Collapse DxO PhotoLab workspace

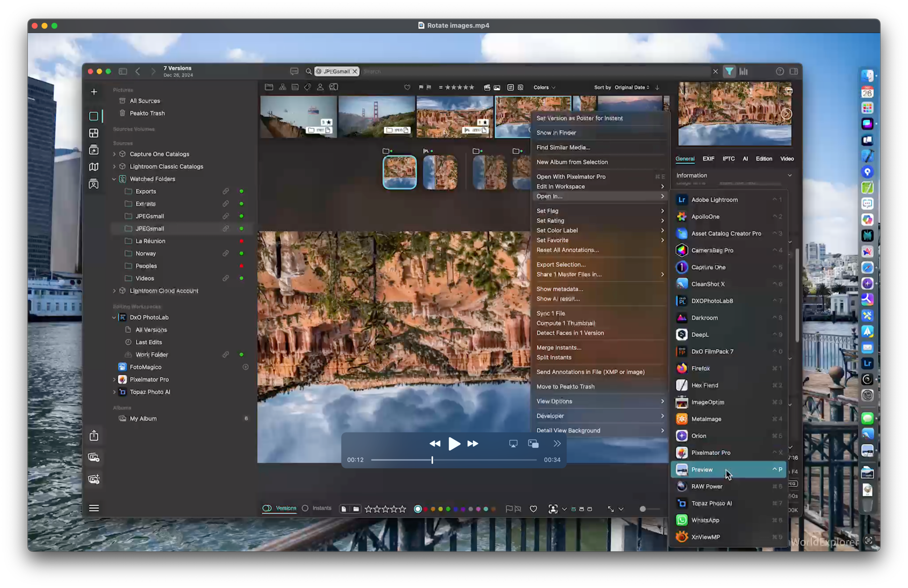(114, 318)
